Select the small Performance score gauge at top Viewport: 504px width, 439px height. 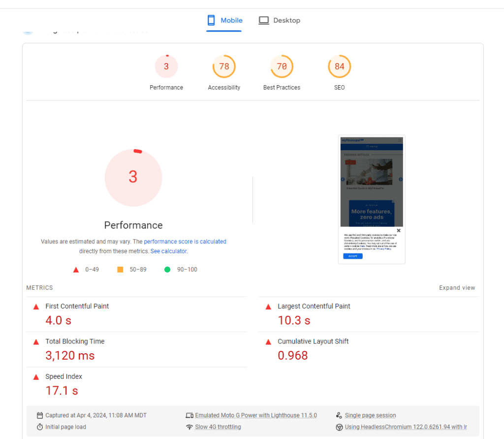click(166, 67)
